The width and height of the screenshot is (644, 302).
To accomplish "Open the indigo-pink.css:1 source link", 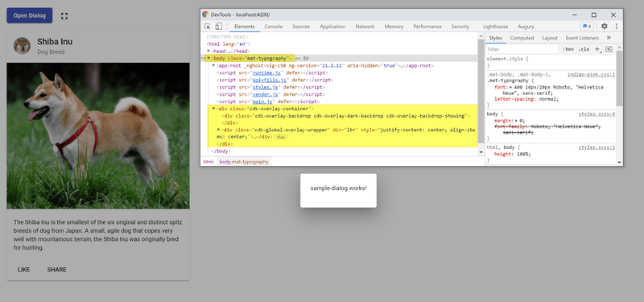I will pos(591,75).
